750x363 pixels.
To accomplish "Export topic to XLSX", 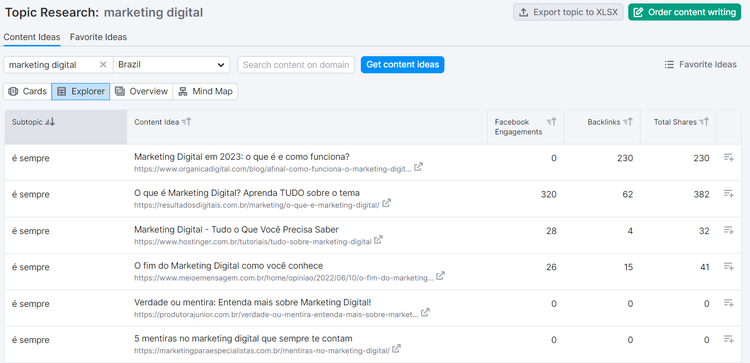I will pos(568,12).
